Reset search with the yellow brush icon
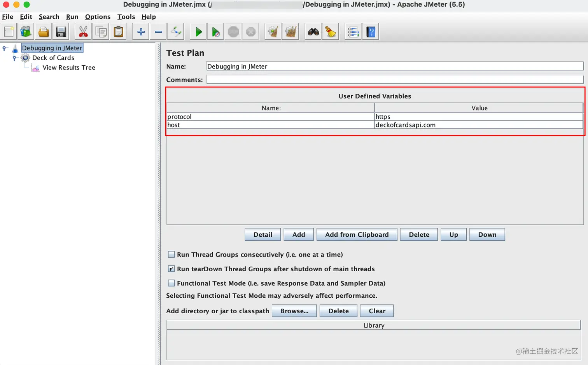 [331, 32]
